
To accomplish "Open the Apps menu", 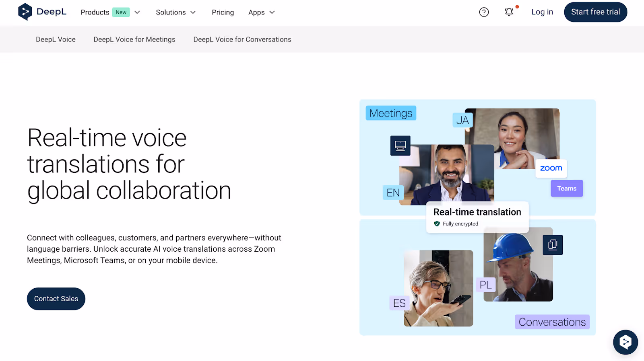I will coord(256,12).
